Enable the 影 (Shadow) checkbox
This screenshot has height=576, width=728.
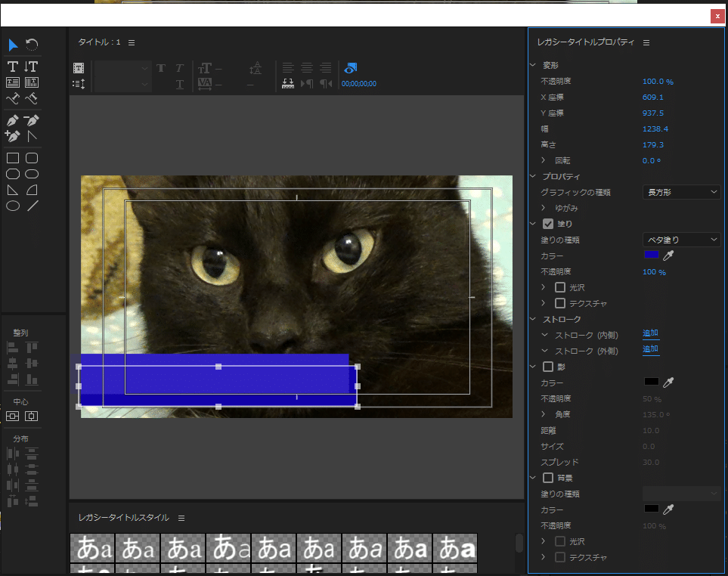point(549,367)
